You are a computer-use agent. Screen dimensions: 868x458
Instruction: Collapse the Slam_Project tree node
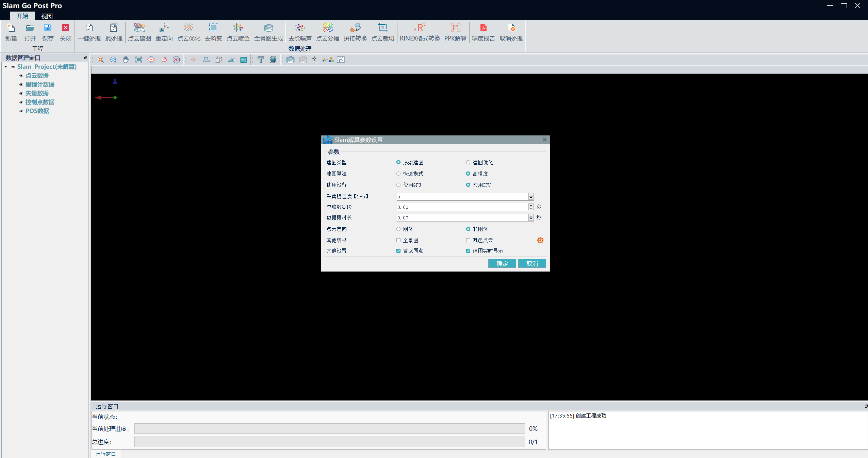click(6, 67)
